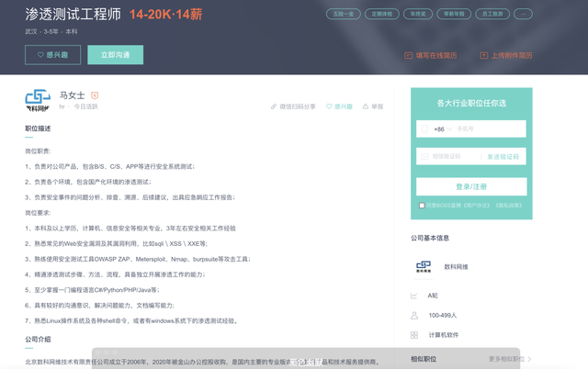
Task: Open company name 数科网维 in sidebar
Action: coord(456,267)
